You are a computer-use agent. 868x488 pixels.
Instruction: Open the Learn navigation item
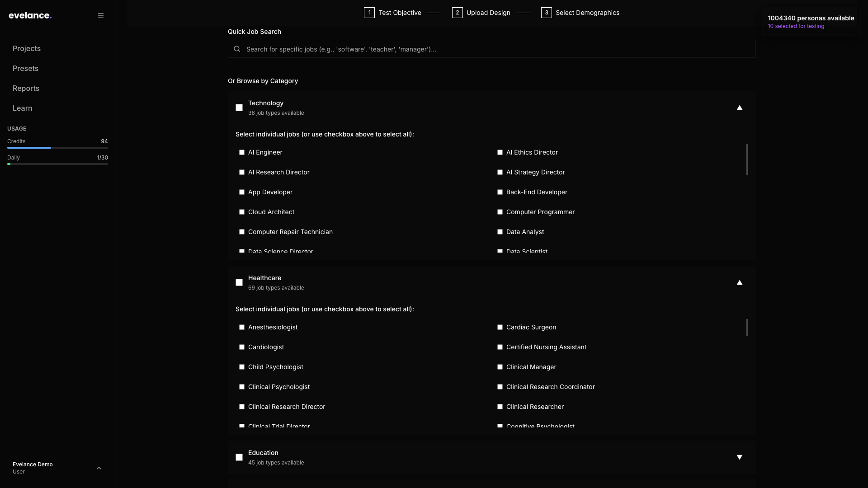click(x=22, y=108)
